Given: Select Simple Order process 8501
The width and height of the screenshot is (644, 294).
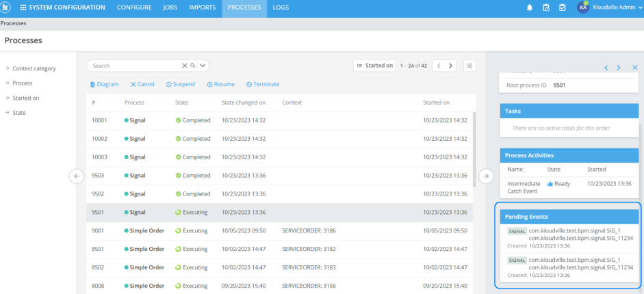Looking at the screenshot, I should 280,250.
